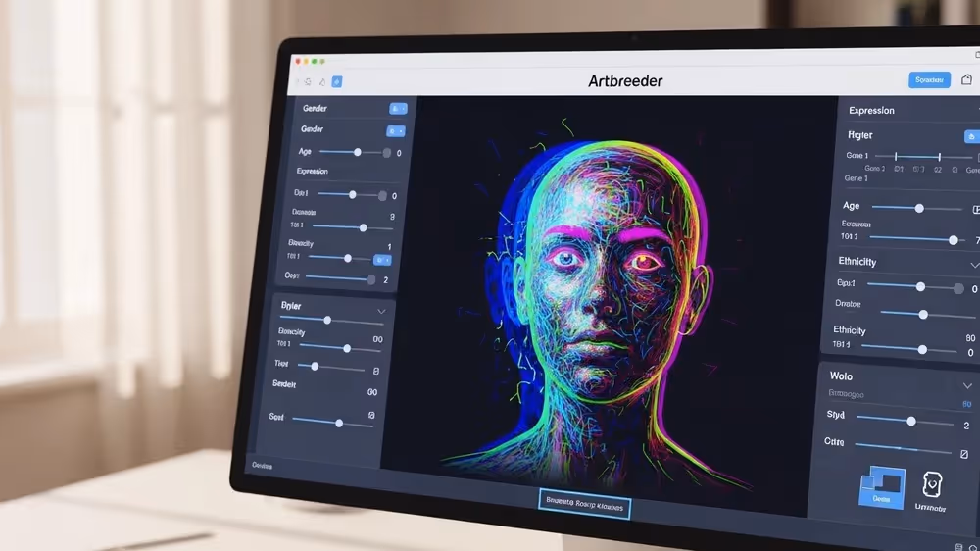Click the small icon right of right Age slider
980x551 pixels.
(976, 210)
